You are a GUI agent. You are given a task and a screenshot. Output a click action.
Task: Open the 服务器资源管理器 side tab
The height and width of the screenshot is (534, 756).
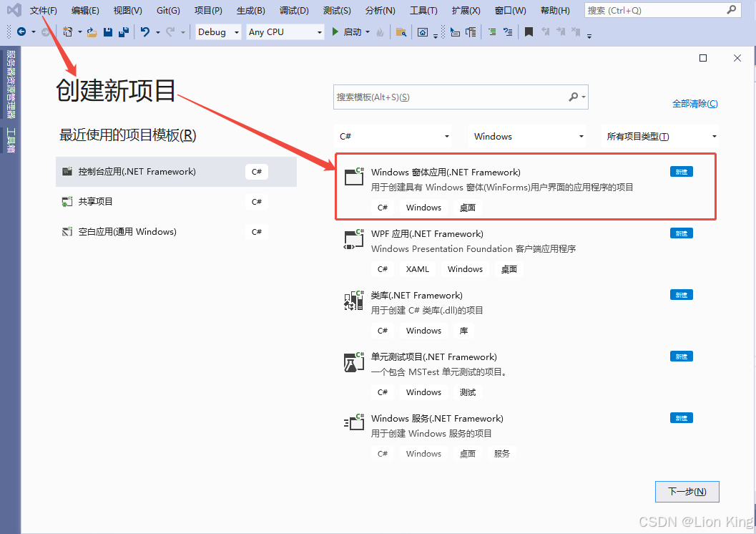click(x=11, y=84)
